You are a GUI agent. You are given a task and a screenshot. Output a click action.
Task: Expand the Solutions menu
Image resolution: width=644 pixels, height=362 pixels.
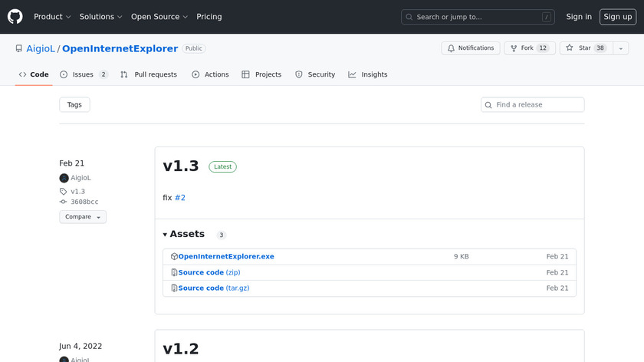(x=100, y=16)
